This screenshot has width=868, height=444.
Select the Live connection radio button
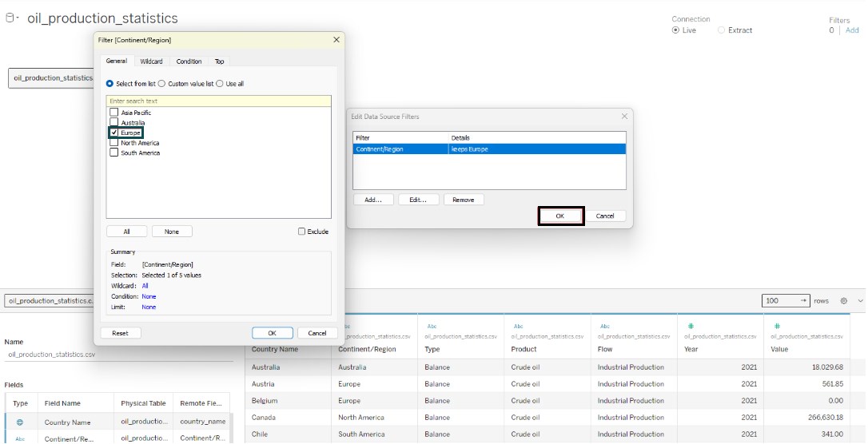pyautogui.click(x=675, y=30)
